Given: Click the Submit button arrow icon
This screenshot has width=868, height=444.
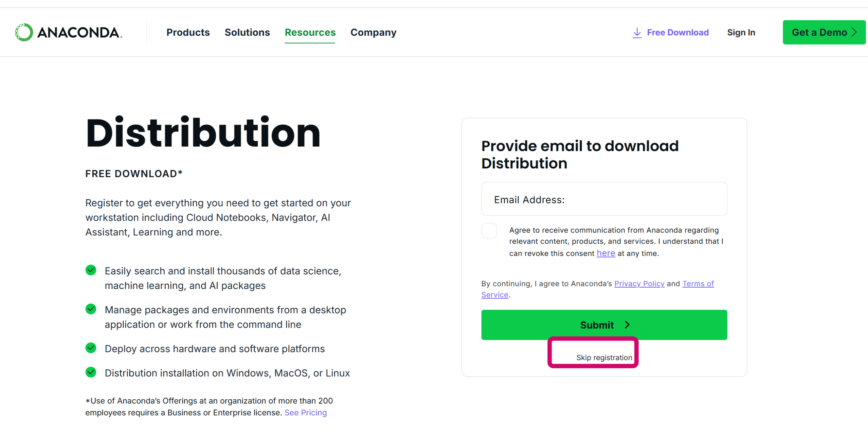Looking at the screenshot, I should point(627,325).
